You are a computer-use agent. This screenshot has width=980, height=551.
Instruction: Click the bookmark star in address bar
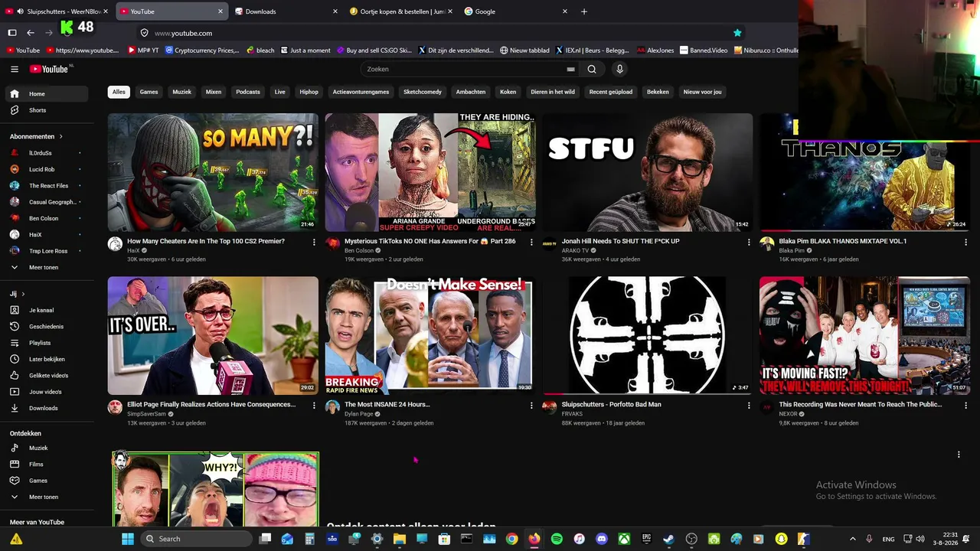[737, 33]
